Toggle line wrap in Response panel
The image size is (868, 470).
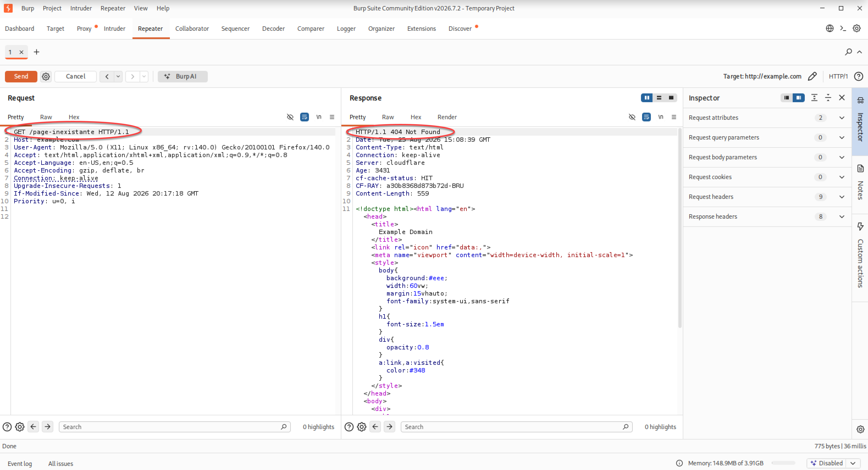click(x=646, y=117)
